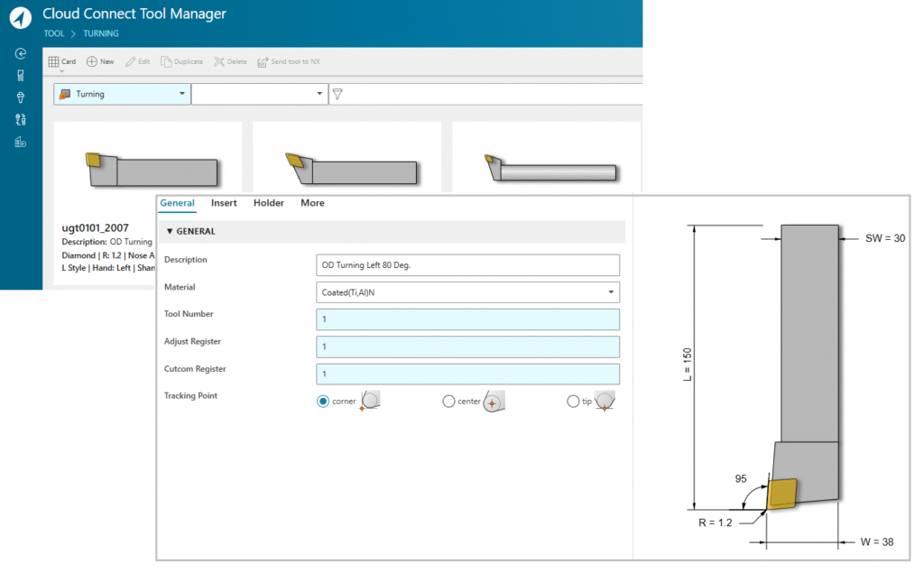
Task: Click the back arrow icon in sidebar
Action: 21,53
